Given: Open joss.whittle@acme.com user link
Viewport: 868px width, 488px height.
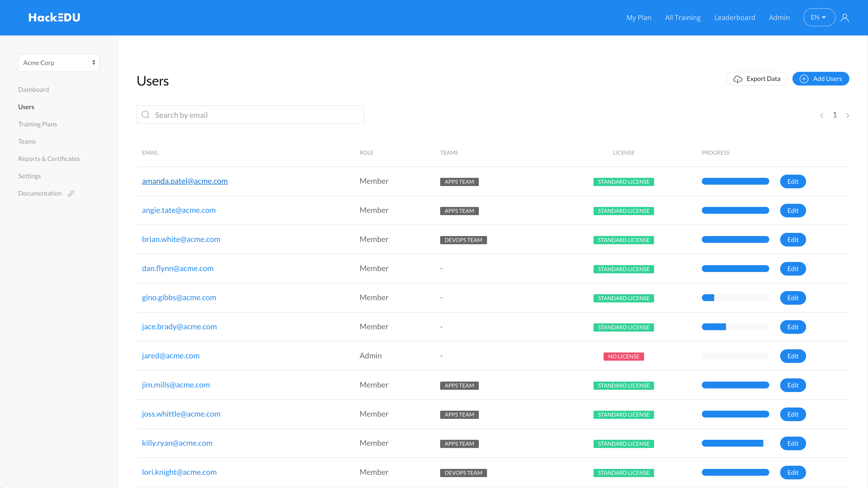Looking at the screenshot, I should (181, 414).
